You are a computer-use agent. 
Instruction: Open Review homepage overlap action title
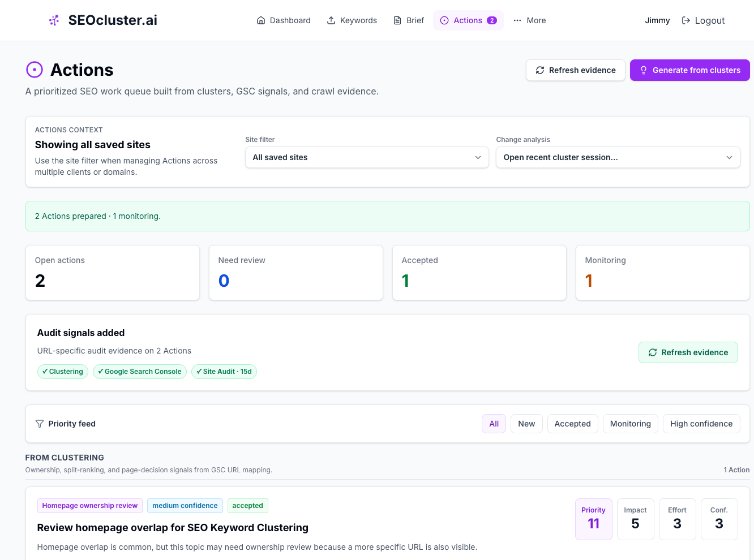tap(173, 528)
